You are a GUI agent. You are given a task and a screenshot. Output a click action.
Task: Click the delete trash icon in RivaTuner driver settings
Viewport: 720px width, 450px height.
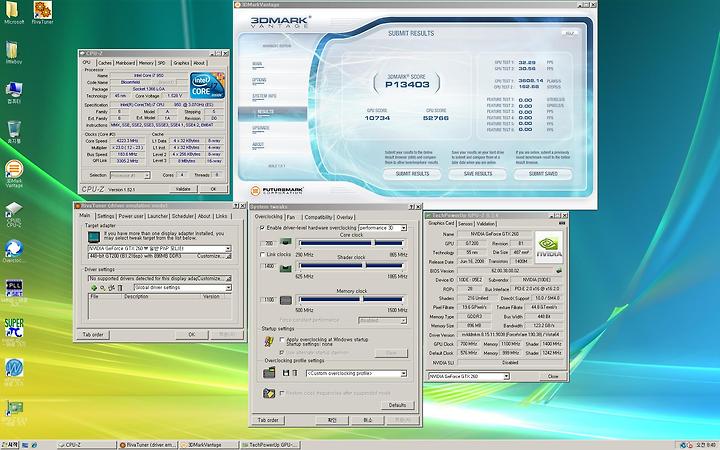click(120, 288)
